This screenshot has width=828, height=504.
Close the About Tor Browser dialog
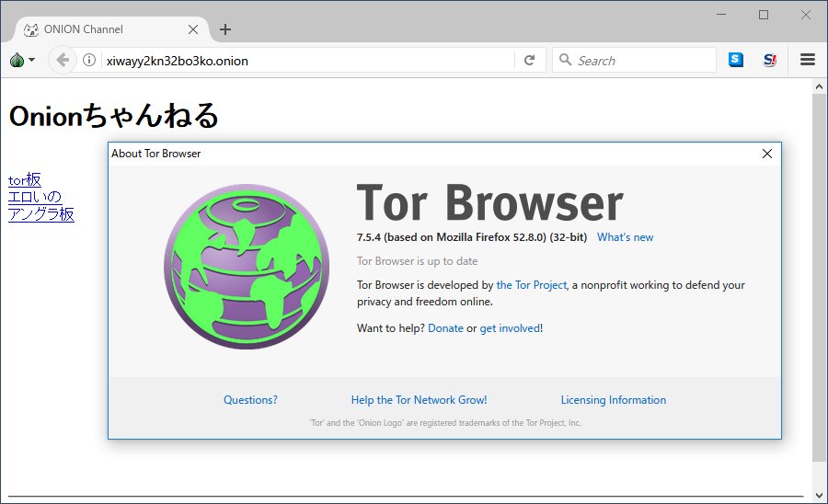[767, 154]
